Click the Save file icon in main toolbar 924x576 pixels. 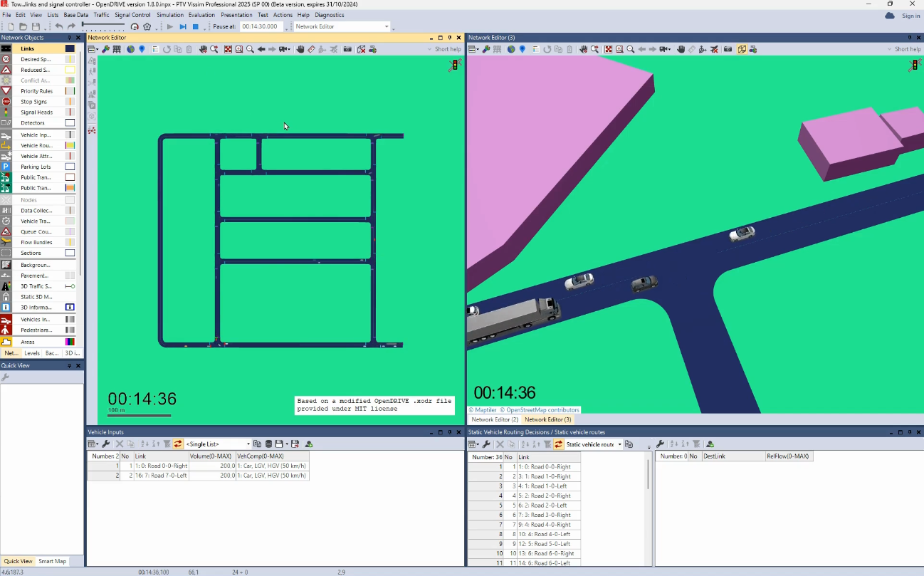coord(36,26)
